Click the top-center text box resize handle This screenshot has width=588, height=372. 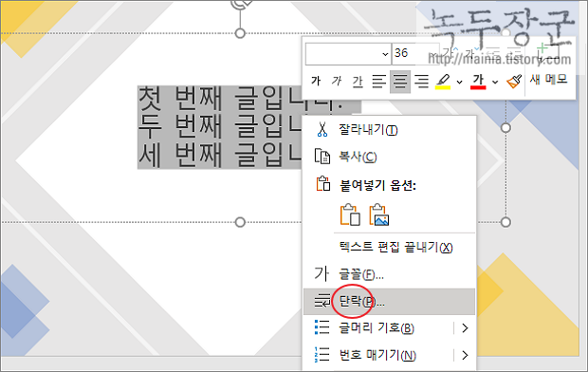[240, 33]
